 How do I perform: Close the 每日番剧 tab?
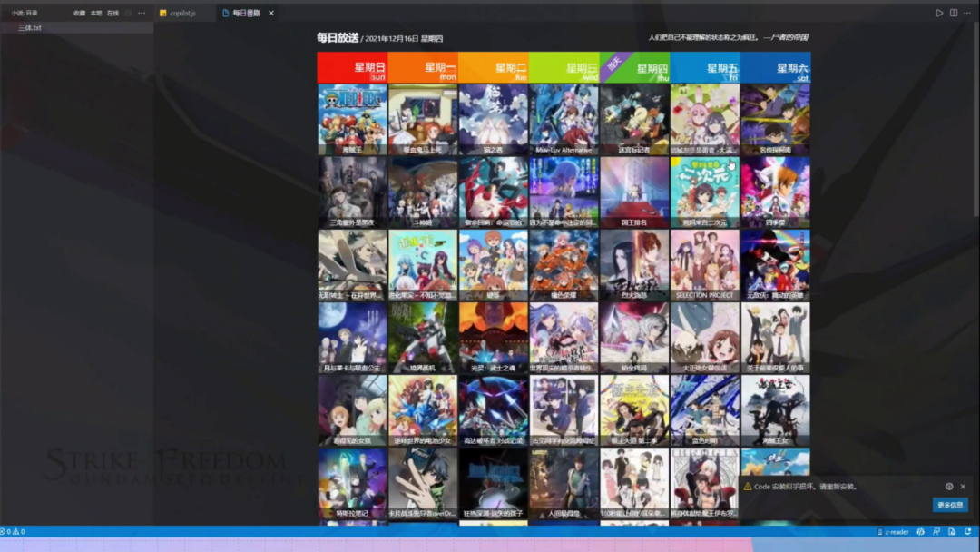[x=271, y=13]
